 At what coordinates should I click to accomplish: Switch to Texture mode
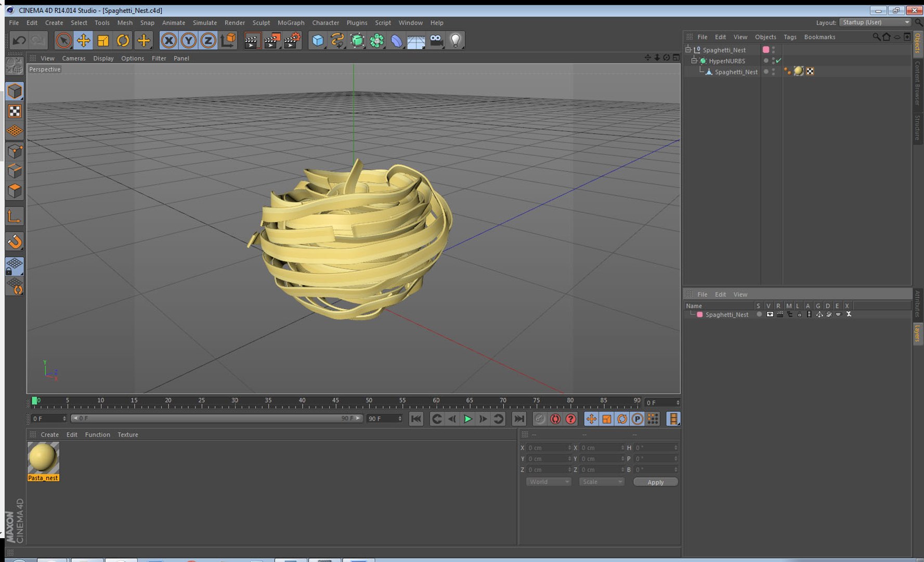[x=15, y=111]
